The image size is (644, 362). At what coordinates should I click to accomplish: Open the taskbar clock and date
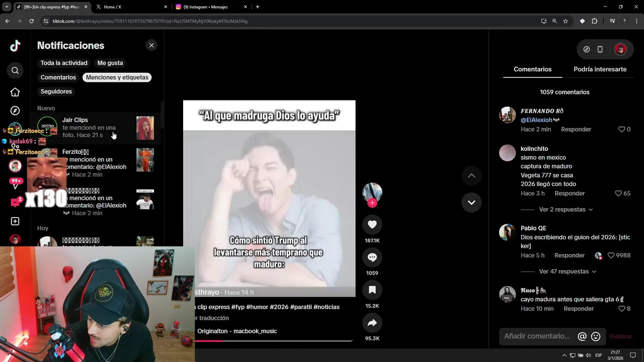tap(615, 355)
